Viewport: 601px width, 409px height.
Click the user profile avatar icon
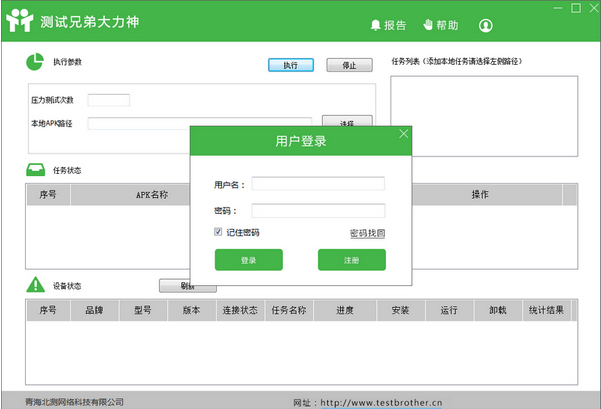tap(486, 25)
